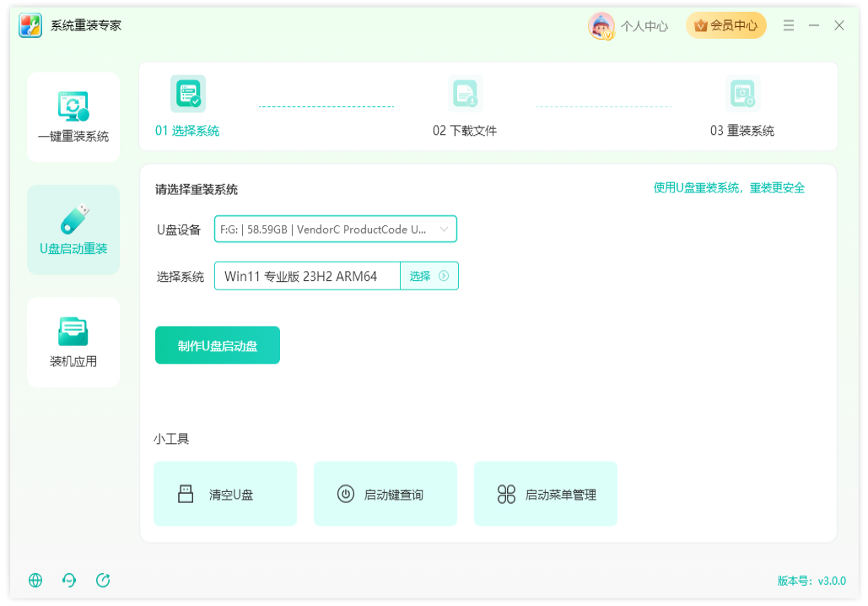The image size is (868, 606).
Task: Click the 一键重装系统 monitor icon
Action: pos(73,106)
